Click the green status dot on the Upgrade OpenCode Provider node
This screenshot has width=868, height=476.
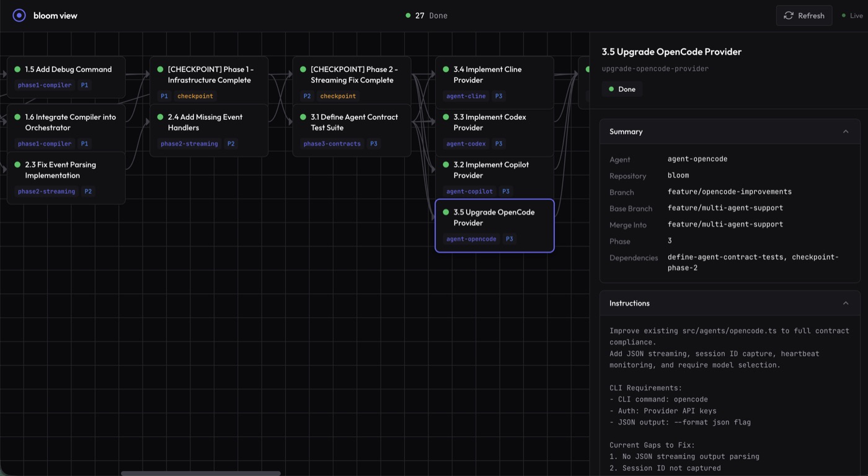[446, 212]
